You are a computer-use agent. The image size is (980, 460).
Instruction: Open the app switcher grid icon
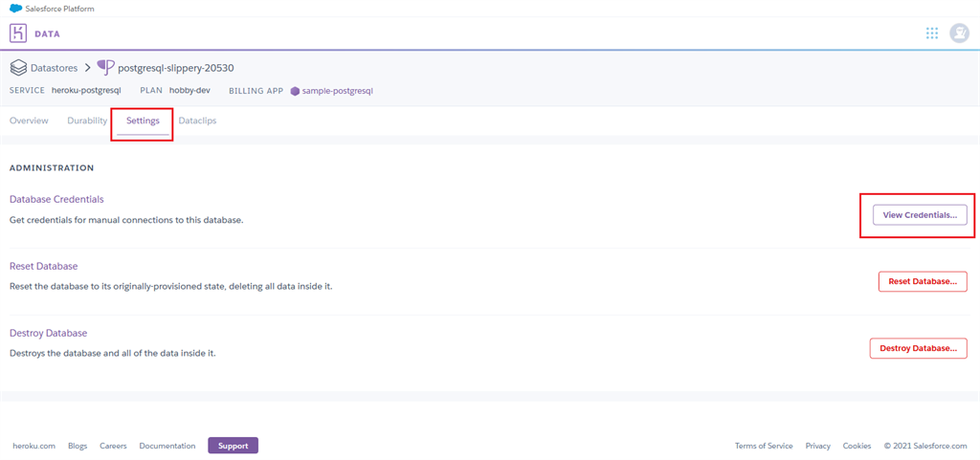pyautogui.click(x=932, y=33)
